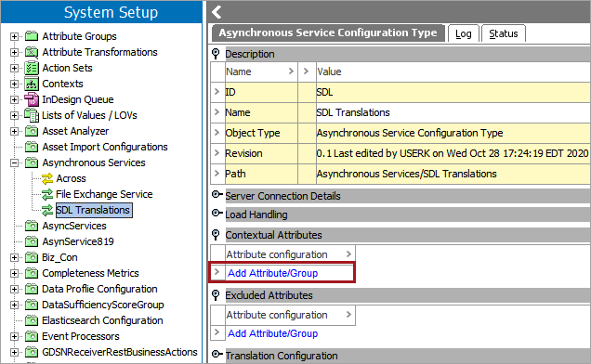Viewport: 591px width, 364px height.
Task: Collapse the Description section pin toggle
Action: pyautogui.click(x=216, y=54)
